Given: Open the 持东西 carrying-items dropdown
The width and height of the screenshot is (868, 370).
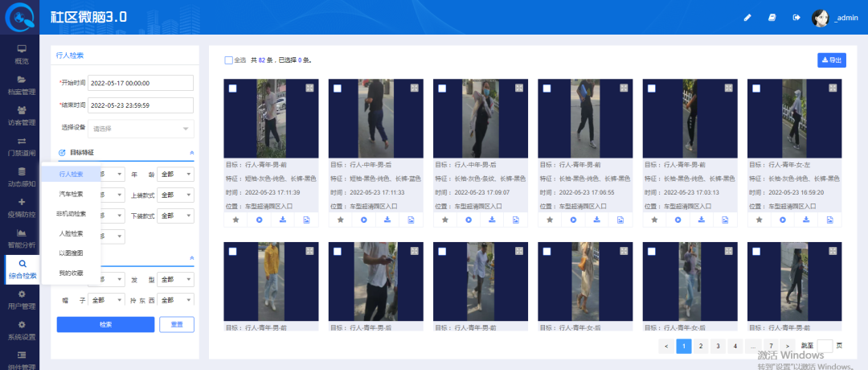Looking at the screenshot, I should coord(175,300).
